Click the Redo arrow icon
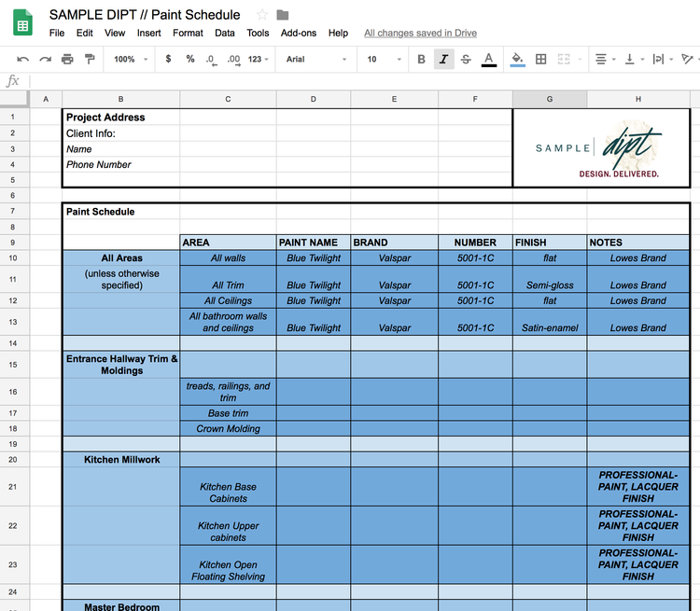This screenshot has width=700, height=611. pos(45,60)
